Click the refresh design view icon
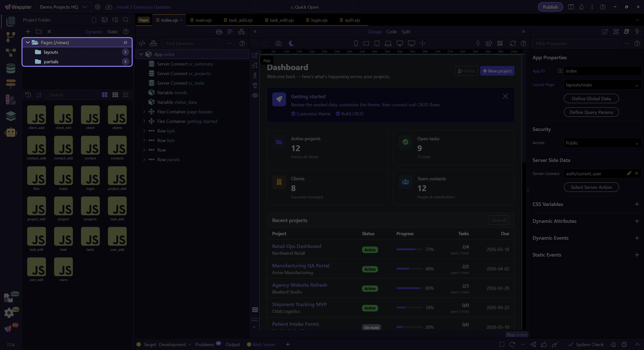Screen dimensions: 644x350 [513, 44]
